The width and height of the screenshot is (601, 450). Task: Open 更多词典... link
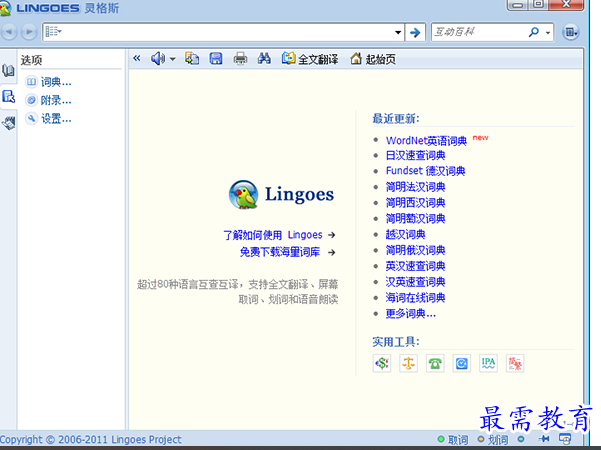pos(411,314)
